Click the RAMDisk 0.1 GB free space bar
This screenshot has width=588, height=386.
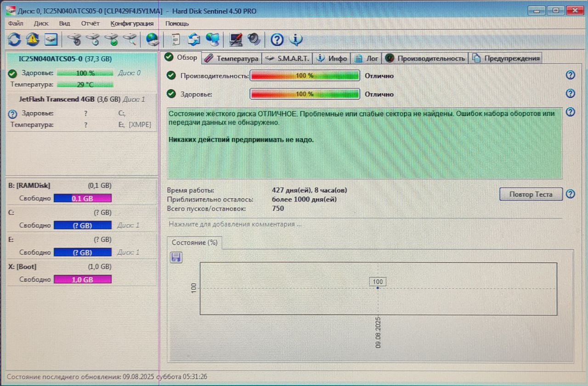click(x=83, y=199)
